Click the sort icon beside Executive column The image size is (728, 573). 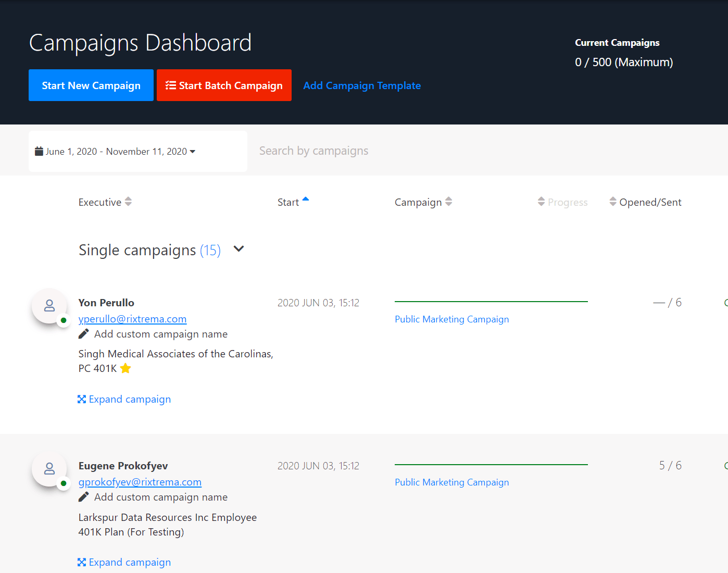pos(128,202)
